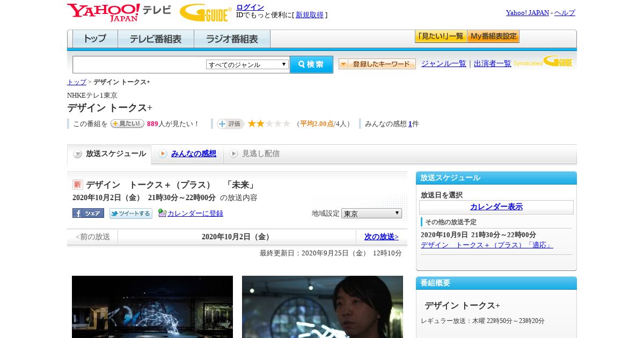The height and width of the screenshot is (338, 644).
Task: Click the NHKEテレ1東京 channel name text
Action: pyautogui.click(x=92, y=95)
